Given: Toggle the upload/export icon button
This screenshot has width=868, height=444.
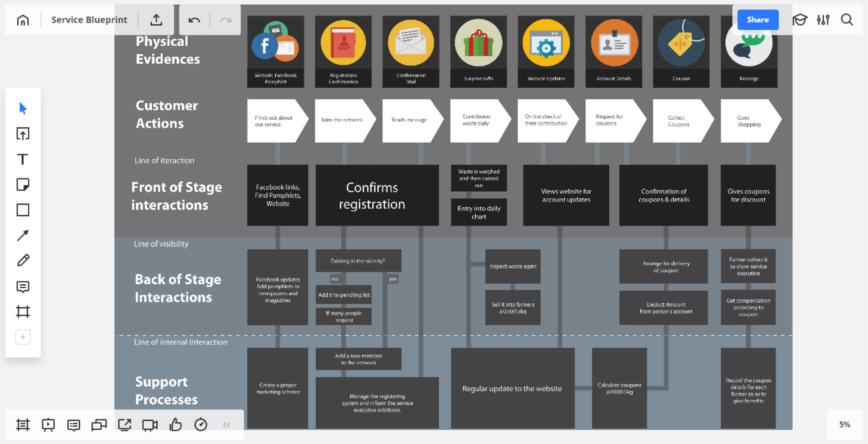Looking at the screenshot, I should point(158,20).
